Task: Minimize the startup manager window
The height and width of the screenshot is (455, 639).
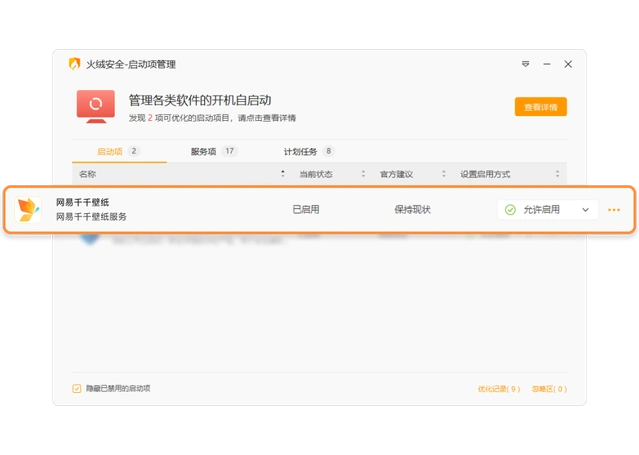Action: 546,64
